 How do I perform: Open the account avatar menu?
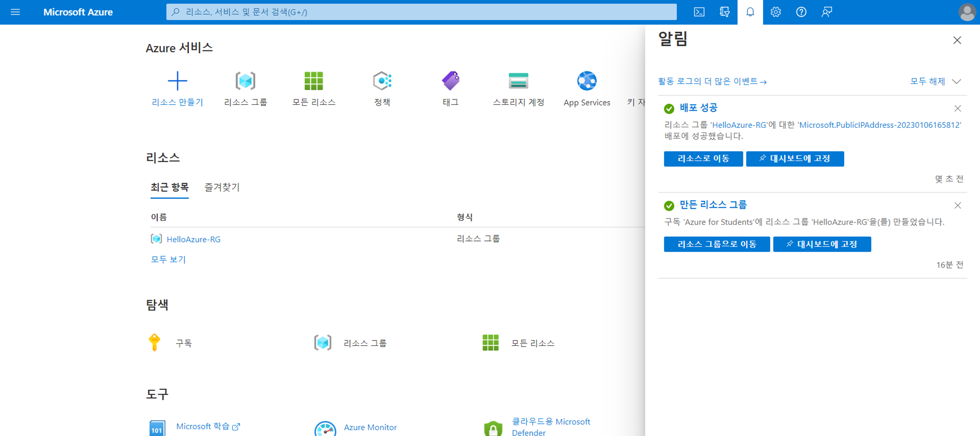click(x=967, y=12)
